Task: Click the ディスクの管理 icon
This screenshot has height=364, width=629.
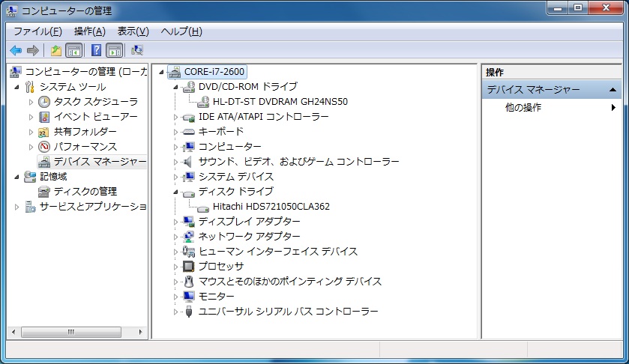Action: pos(44,192)
